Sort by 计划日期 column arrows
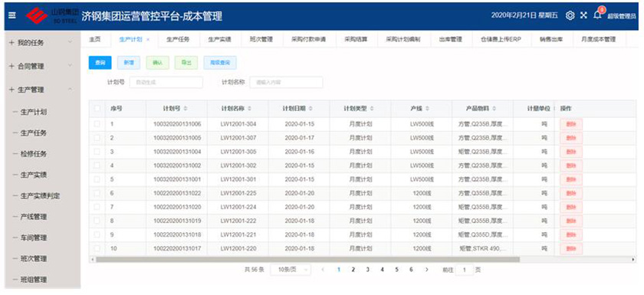 point(310,109)
